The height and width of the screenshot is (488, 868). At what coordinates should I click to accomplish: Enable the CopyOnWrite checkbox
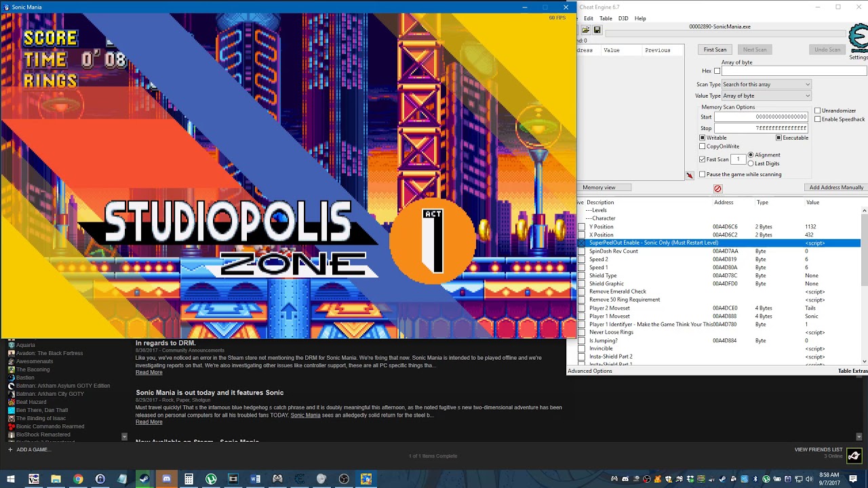click(x=703, y=146)
